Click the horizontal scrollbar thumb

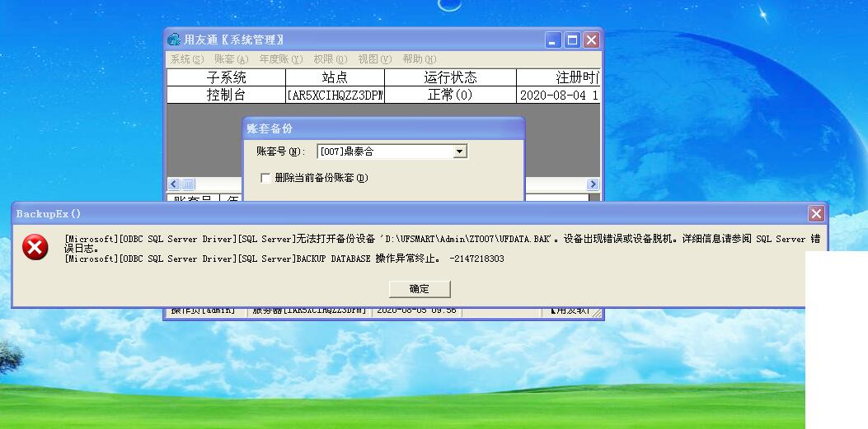[188, 184]
